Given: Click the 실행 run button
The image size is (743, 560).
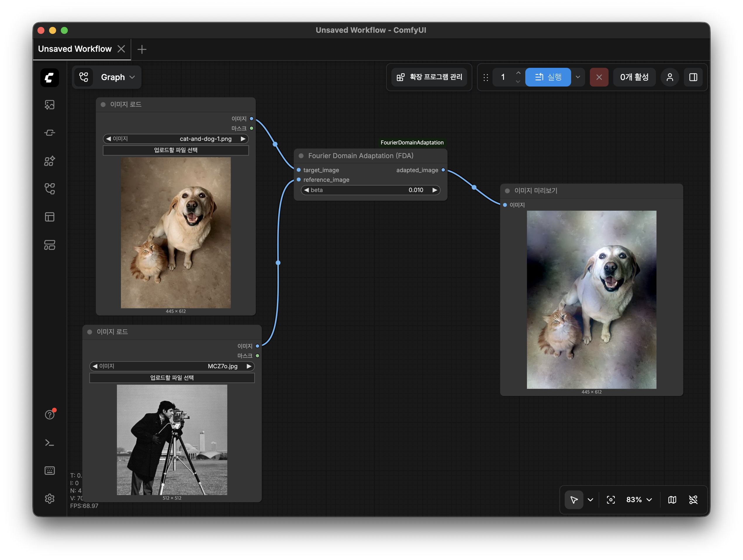Looking at the screenshot, I should click(548, 77).
